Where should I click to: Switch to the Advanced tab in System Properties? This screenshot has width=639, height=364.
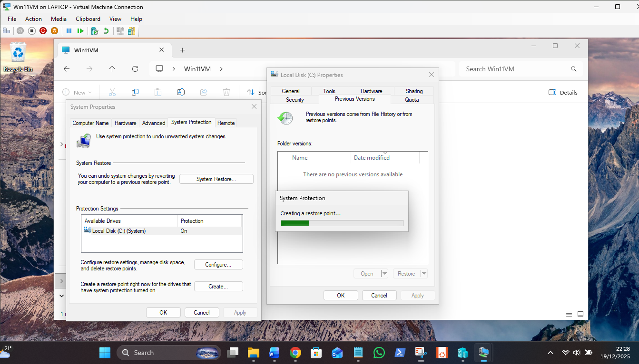coord(154,123)
